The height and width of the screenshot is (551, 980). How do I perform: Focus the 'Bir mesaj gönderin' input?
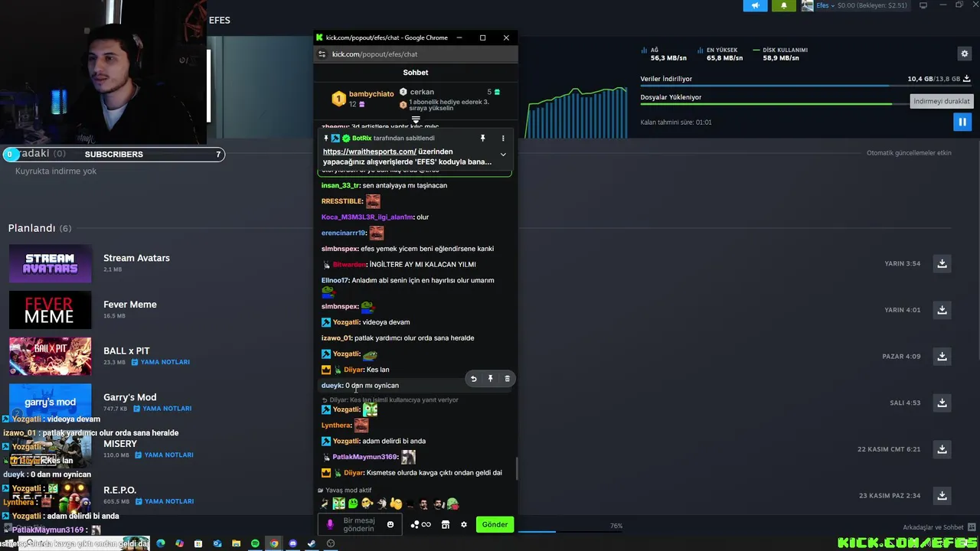click(x=358, y=525)
